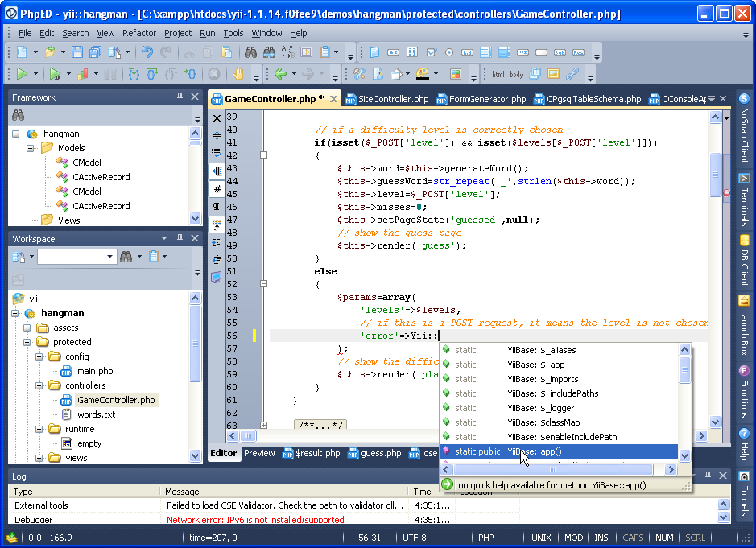Click the green Back navigation arrow
Screen dimensions: 756x548
(280, 74)
